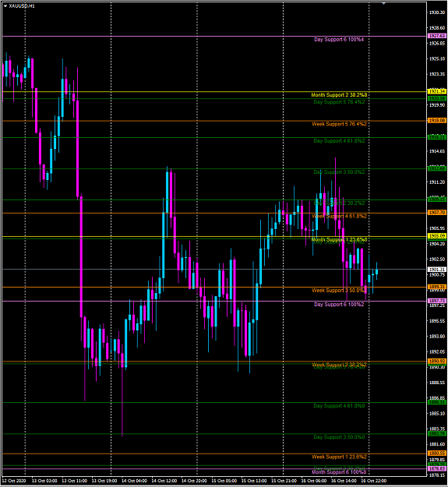This screenshot has height=487, width=448.
Task: Click the yellow 1921.34 price tag
Action: click(x=437, y=91)
